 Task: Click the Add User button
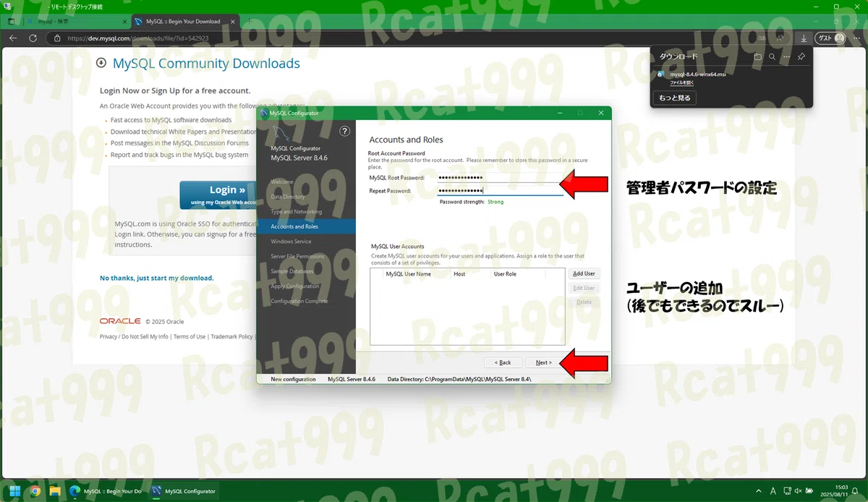[584, 273]
